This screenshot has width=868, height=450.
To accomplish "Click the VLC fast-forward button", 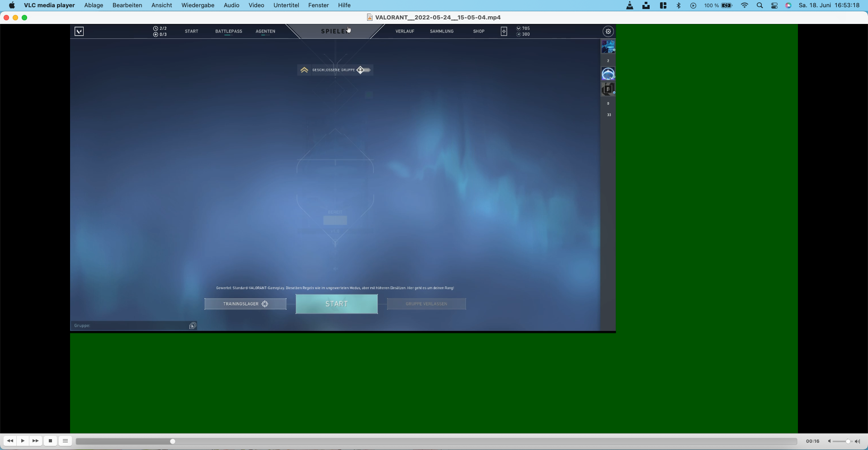I will click(x=35, y=441).
